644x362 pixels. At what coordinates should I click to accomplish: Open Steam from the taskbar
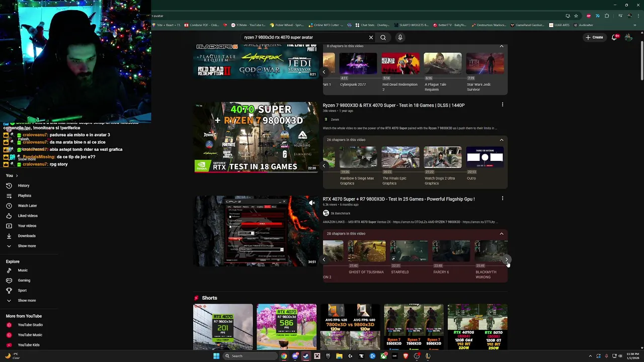coord(306,356)
